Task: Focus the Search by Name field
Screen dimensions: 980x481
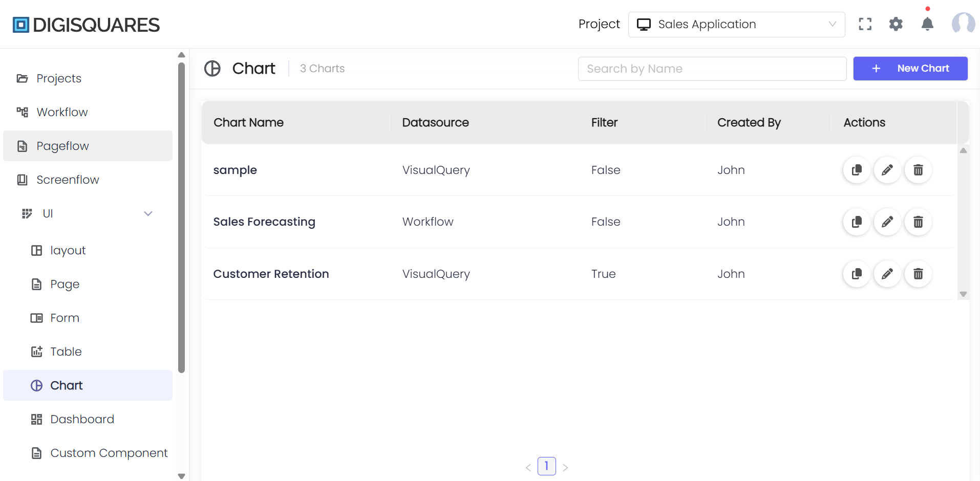Action: pos(712,69)
